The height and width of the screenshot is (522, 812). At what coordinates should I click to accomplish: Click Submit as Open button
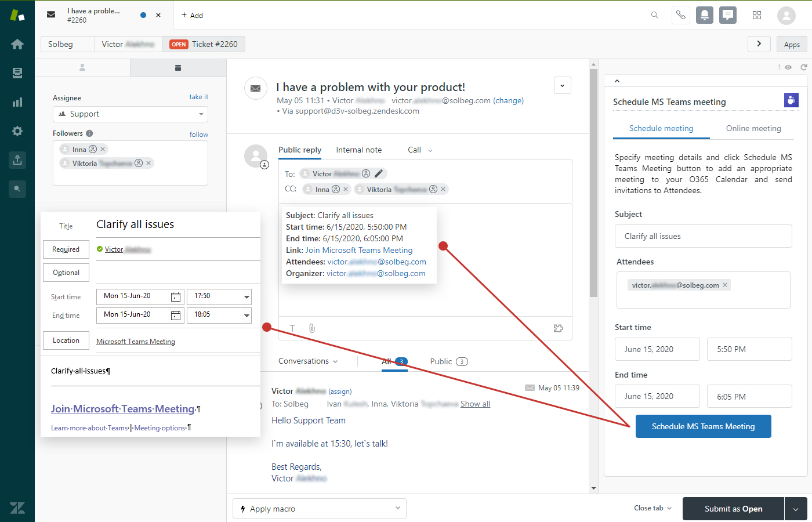pyautogui.click(x=733, y=509)
